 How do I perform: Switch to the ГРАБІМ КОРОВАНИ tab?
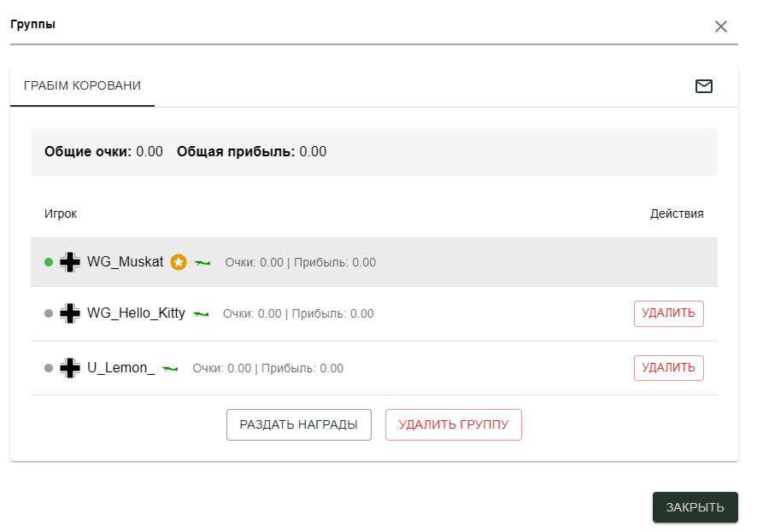(x=83, y=85)
